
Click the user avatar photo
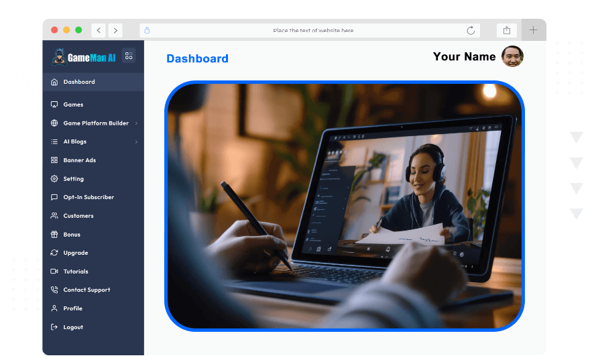click(x=512, y=56)
